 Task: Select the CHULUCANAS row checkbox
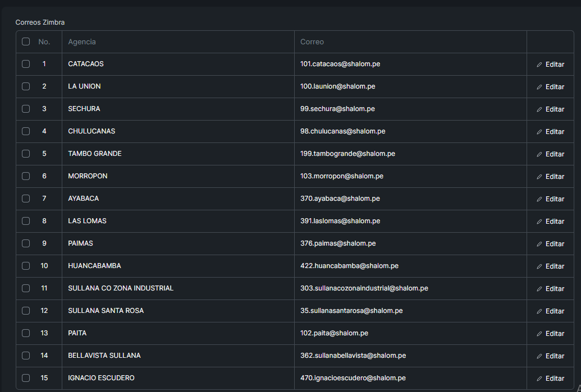click(x=26, y=131)
